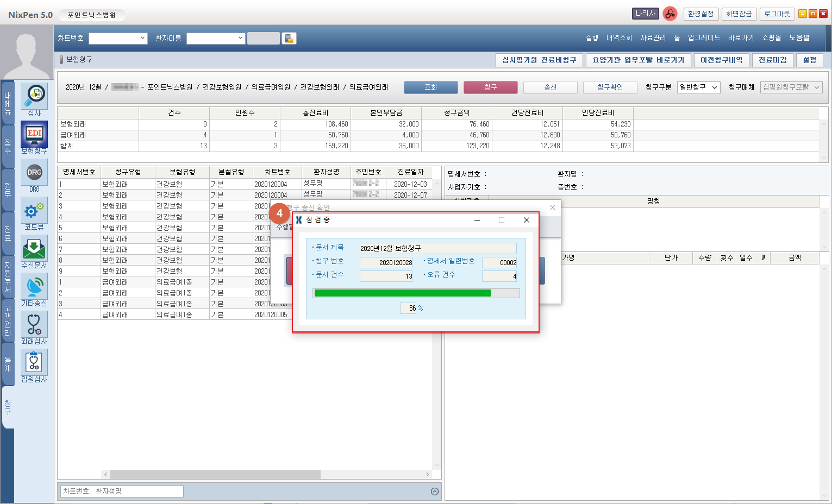Expand the 청구구분 일반청구 dropdown
The image size is (832, 504).
[x=698, y=87]
